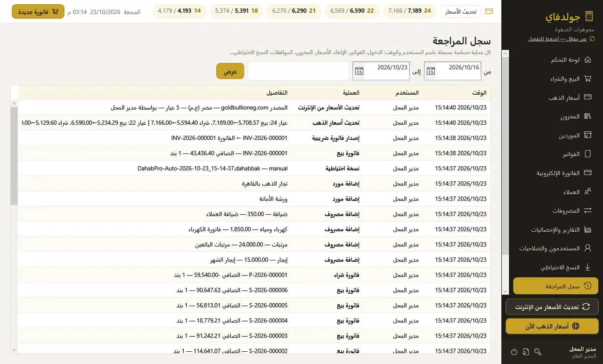Click تحديث الأسعار من الإنترنت sidebar button
This screenshot has width=603, height=364.
click(x=552, y=307)
